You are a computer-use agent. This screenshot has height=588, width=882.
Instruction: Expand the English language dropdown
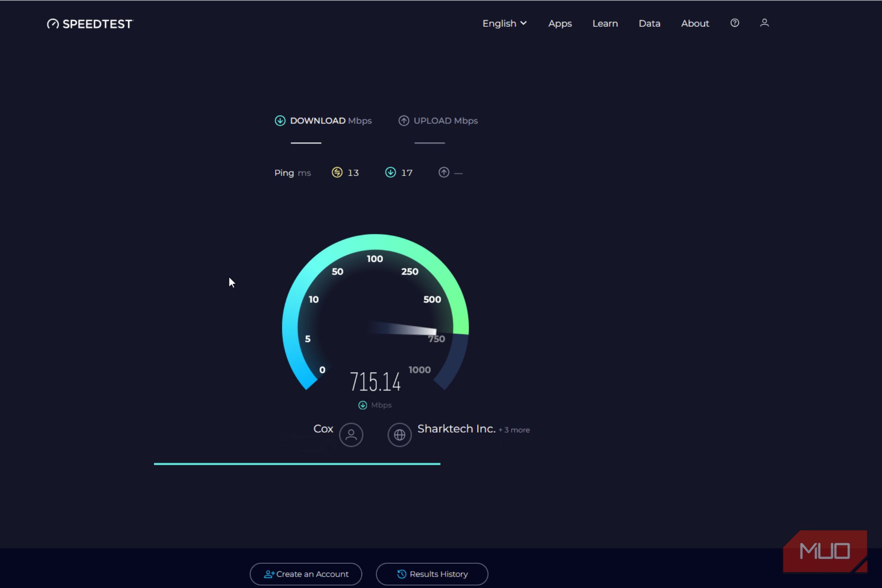coord(504,24)
